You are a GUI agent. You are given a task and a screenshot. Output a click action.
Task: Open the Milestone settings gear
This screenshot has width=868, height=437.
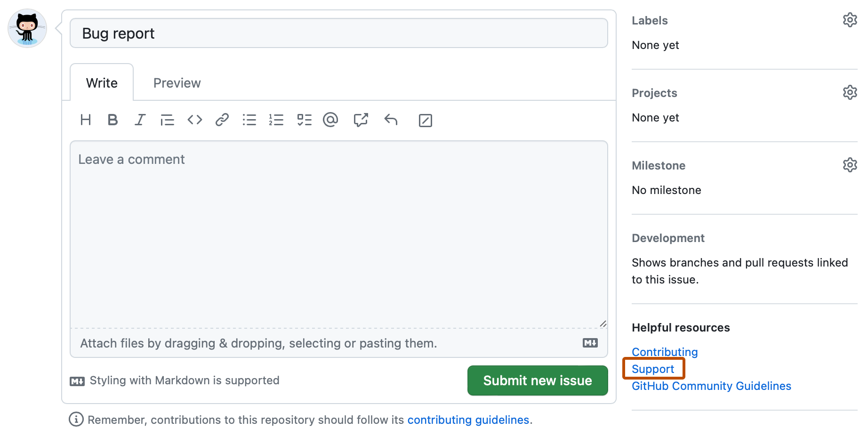850,165
